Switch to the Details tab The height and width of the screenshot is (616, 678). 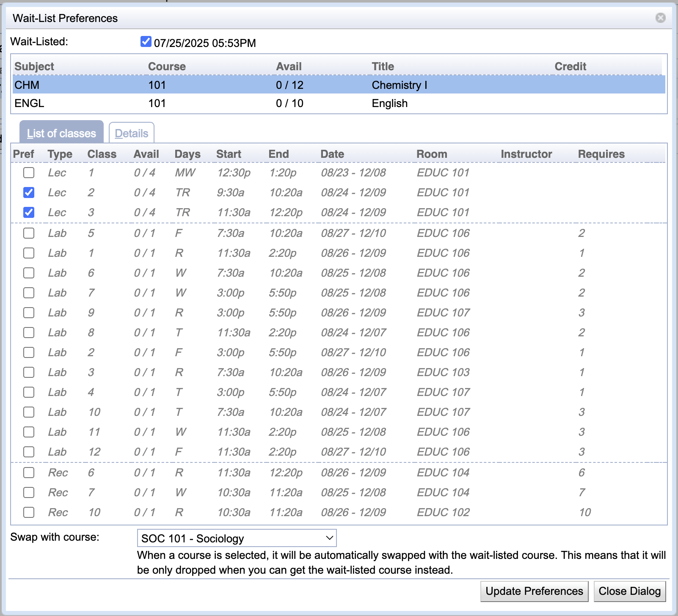(x=132, y=133)
